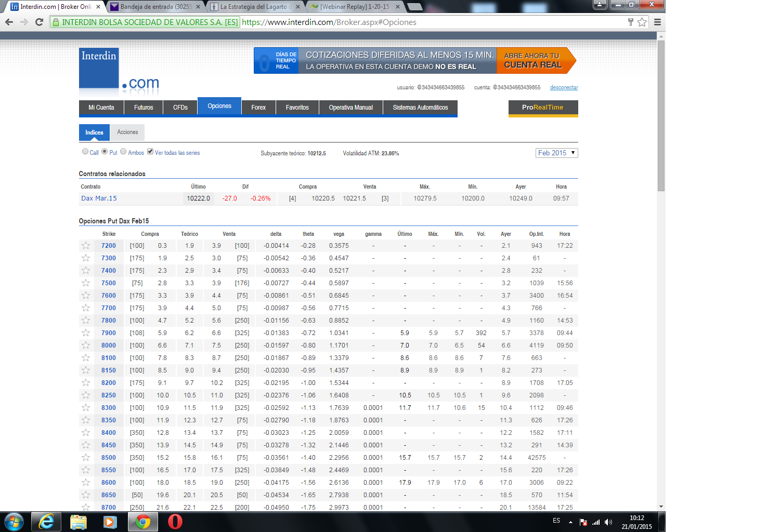Image resolution: width=780 pixels, height=532 pixels.
Task: Open the CFDs menu tab
Action: point(180,108)
